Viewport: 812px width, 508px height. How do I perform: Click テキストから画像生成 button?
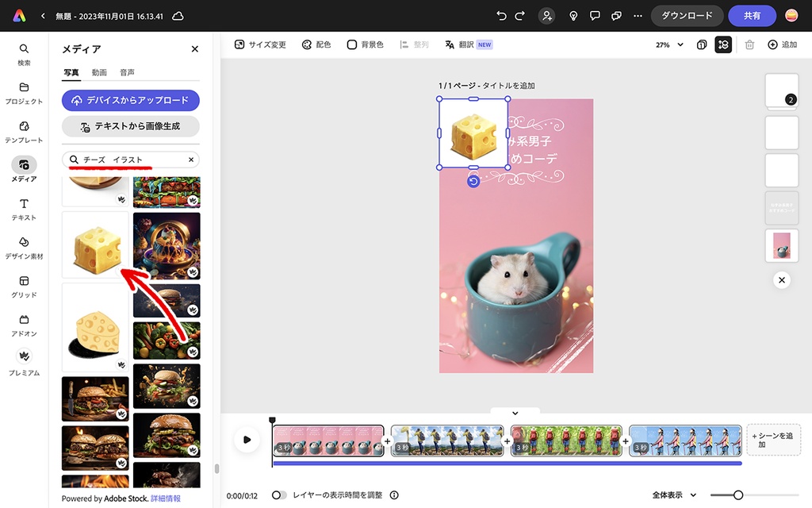point(131,126)
